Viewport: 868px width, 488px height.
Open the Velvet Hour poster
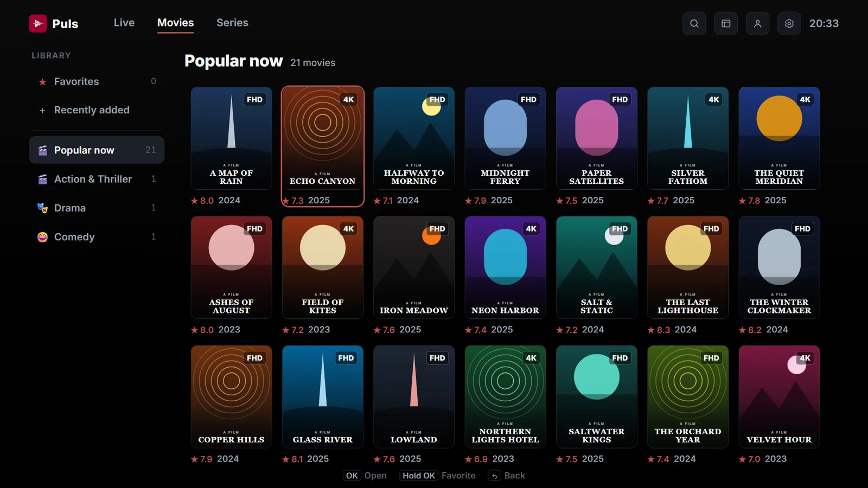(779, 397)
